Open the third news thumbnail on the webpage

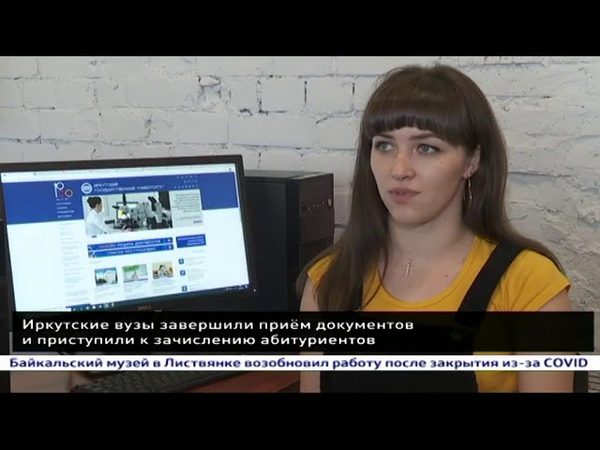[x=162, y=270]
